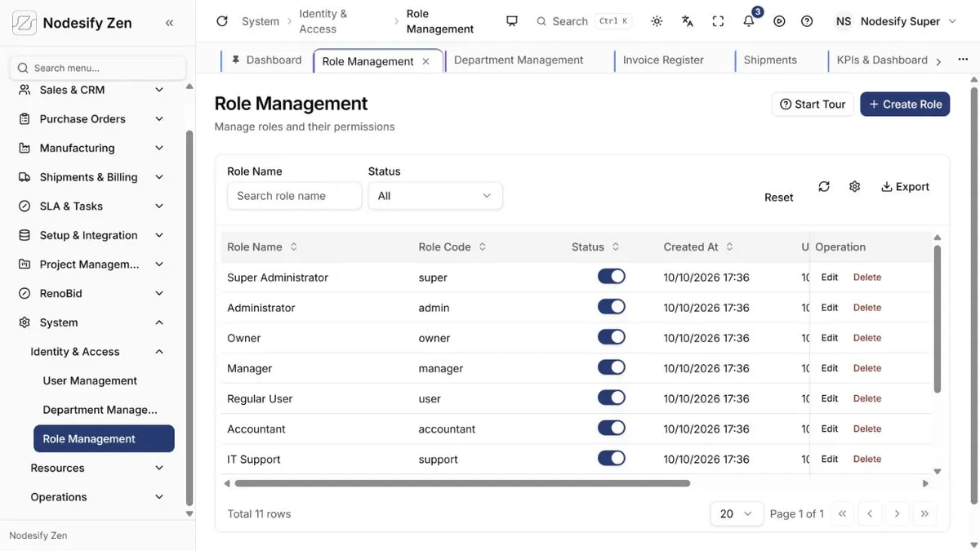Click the Start Tour button
Screen dimensions: 980x551
[813, 104]
